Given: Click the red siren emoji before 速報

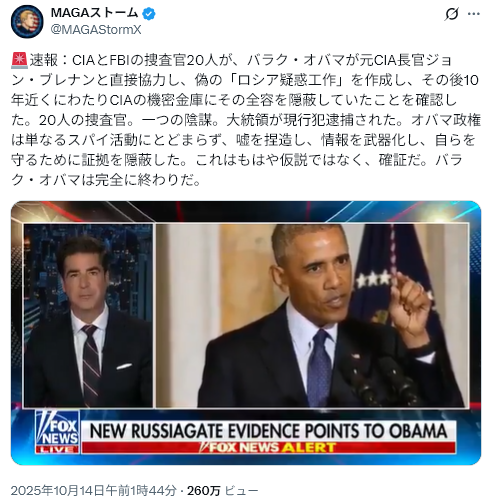Looking at the screenshot, I should [x=19, y=60].
